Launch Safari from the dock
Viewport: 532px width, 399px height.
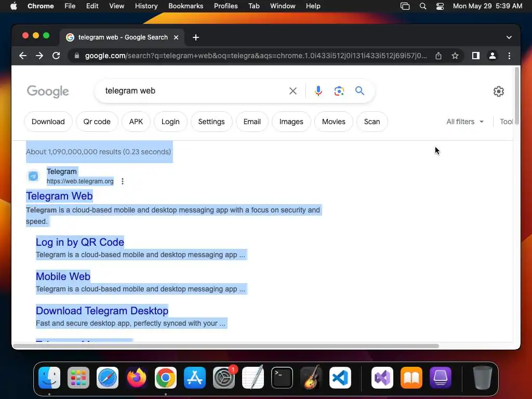(108, 378)
